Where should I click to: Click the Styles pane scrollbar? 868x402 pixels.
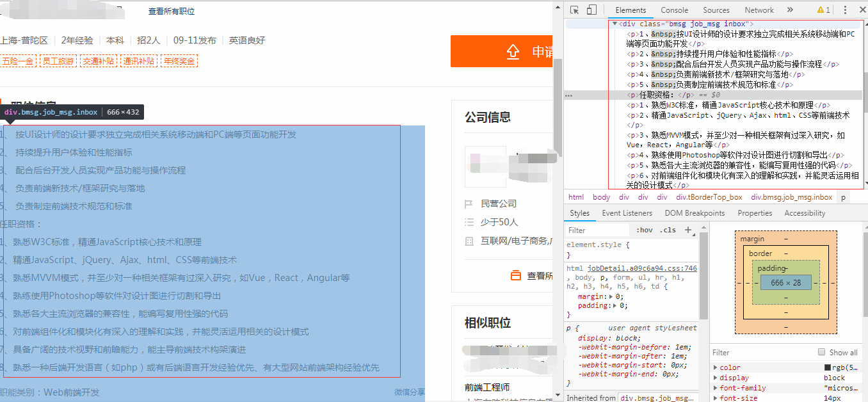pos(703,275)
